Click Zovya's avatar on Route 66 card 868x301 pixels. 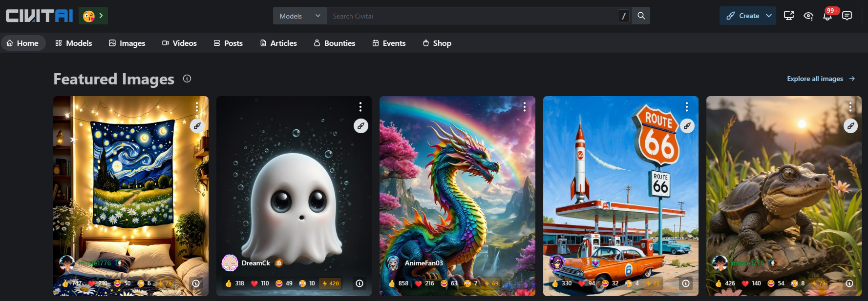[556, 263]
